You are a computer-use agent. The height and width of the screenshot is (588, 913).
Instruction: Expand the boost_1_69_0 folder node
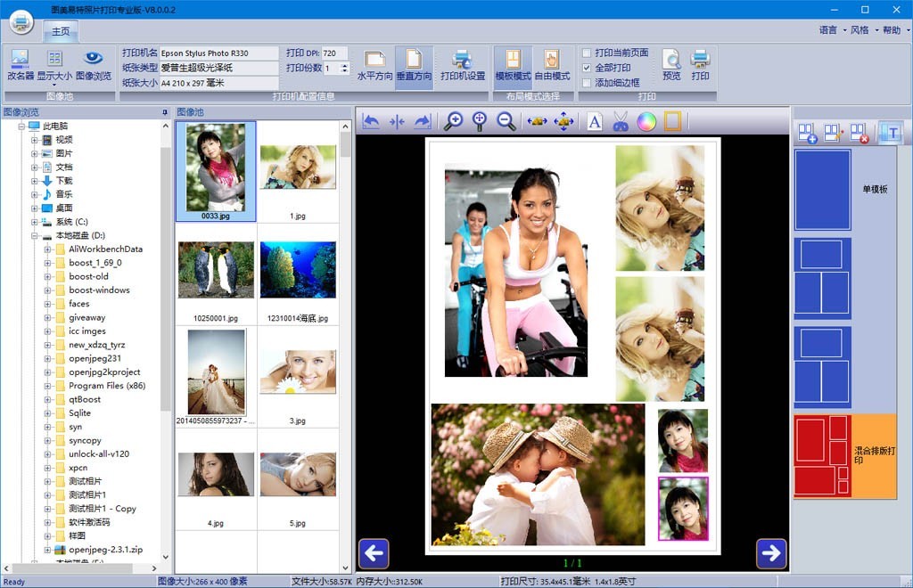[x=48, y=263]
